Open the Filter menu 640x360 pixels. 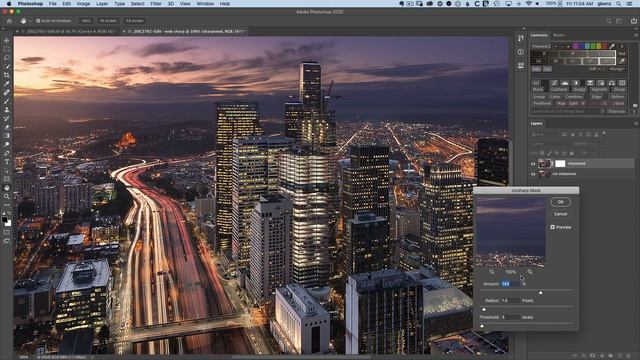[x=156, y=4]
